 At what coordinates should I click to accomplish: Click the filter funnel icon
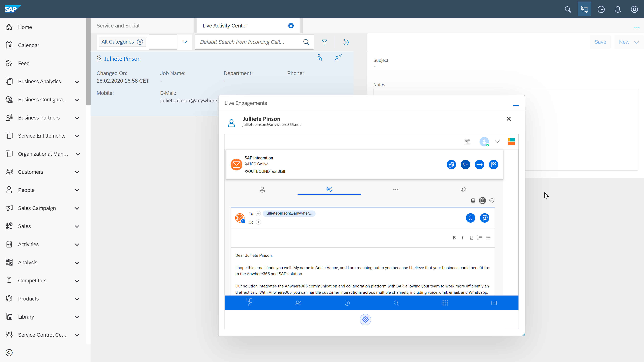[324, 42]
